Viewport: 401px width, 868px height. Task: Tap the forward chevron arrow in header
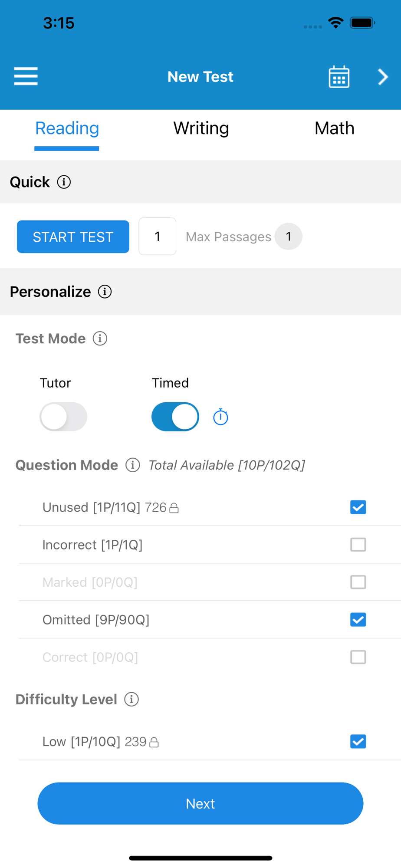tap(382, 77)
